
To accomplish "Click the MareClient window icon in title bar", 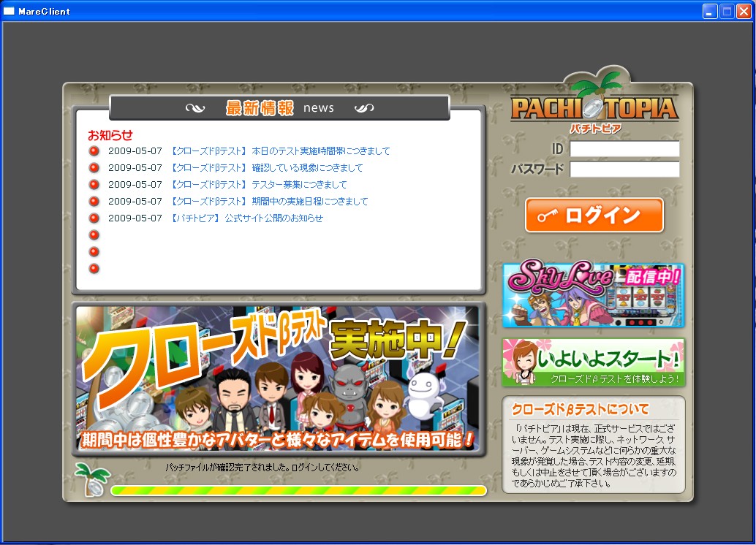I will pos(9,11).
